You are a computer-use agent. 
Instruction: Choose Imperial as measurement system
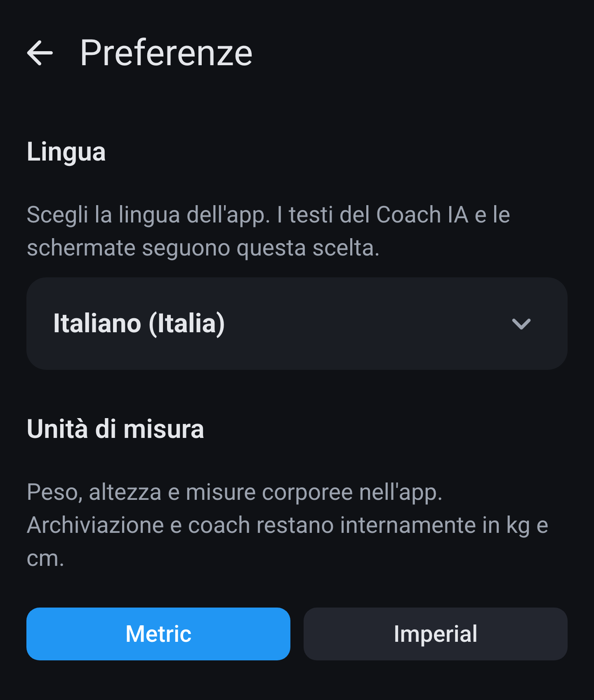pos(435,634)
